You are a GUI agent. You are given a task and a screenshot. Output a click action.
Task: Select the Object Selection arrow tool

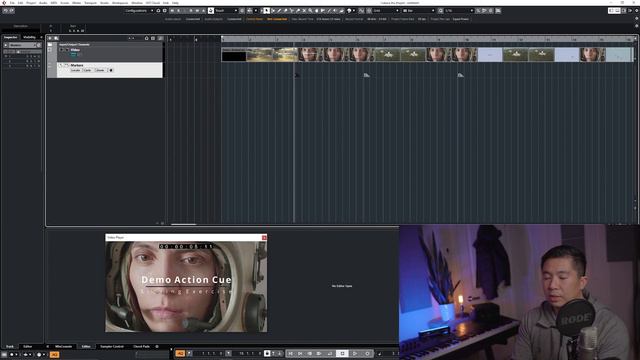click(x=267, y=11)
